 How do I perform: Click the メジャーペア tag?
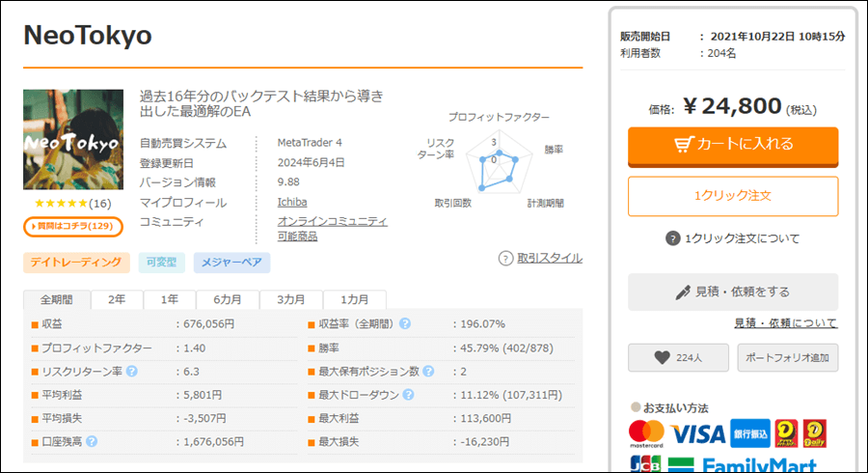coord(231,263)
